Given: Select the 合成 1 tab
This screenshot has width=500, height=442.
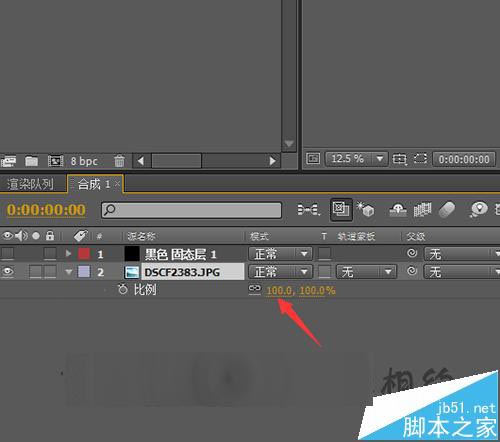Looking at the screenshot, I should pyautogui.click(x=94, y=184).
